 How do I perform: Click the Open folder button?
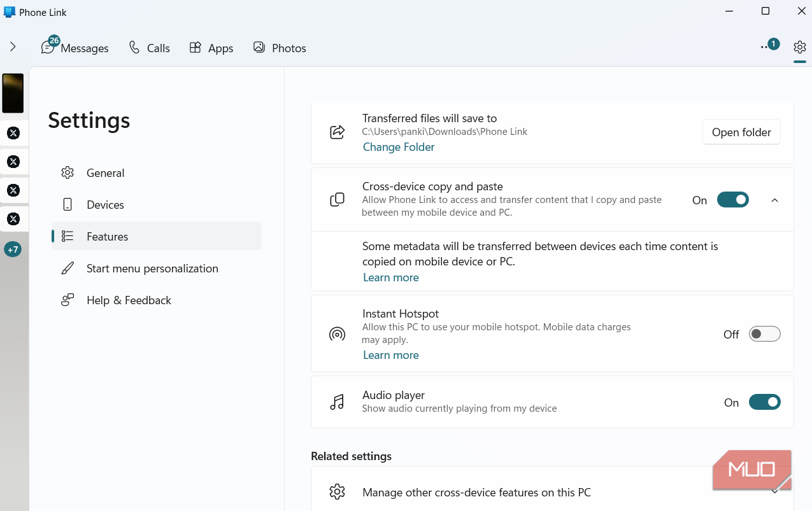(741, 132)
